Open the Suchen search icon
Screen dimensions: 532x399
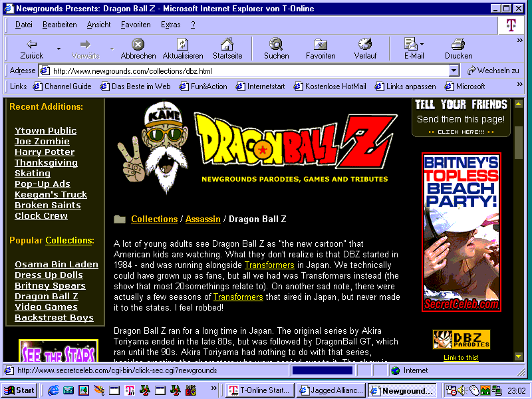[276, 45]
